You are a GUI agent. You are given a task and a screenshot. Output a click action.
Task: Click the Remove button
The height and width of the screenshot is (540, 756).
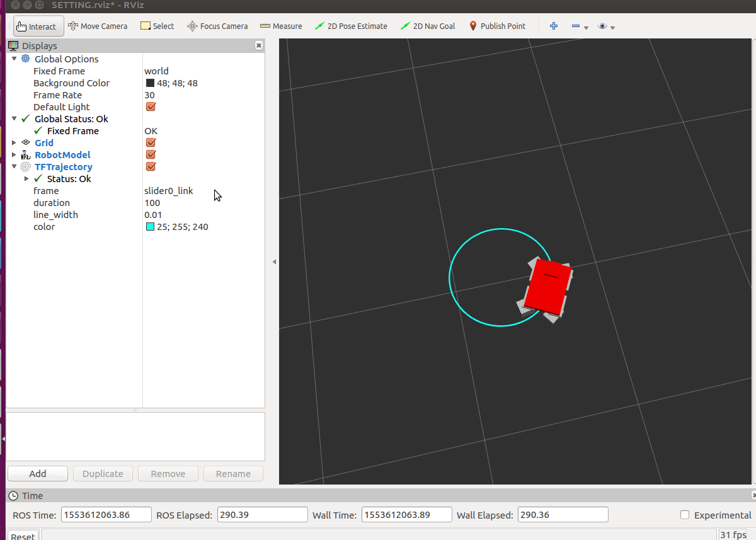click(x=168, y=474)
